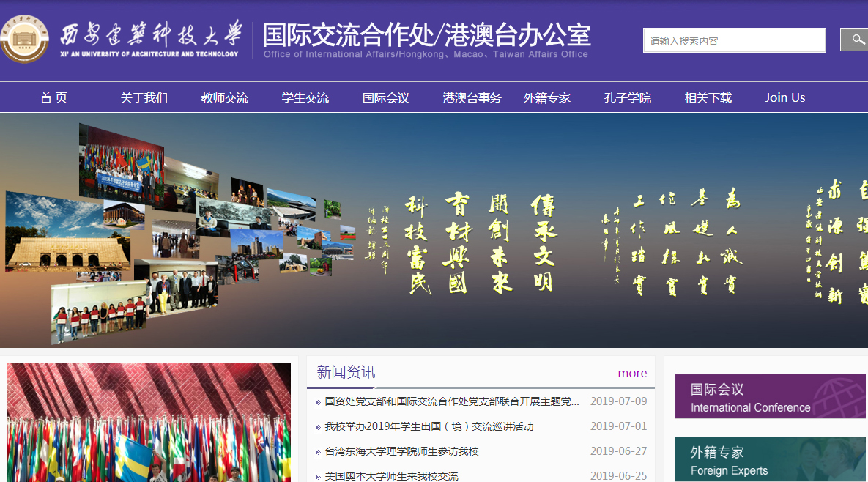
Task: Open 外籍专家 navigation item
Action: click(547, 97)
